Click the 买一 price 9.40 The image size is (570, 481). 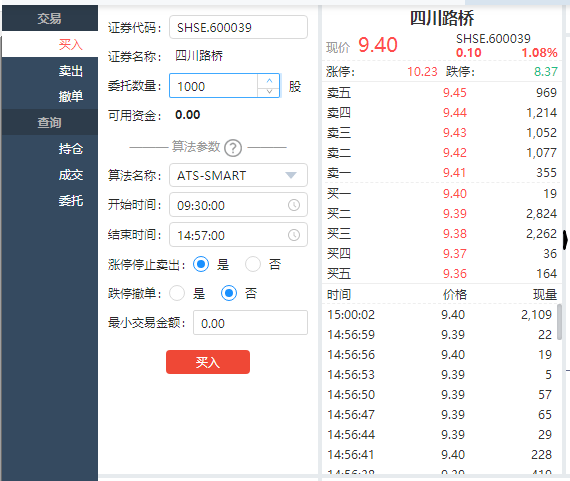[x=454, y=193]
